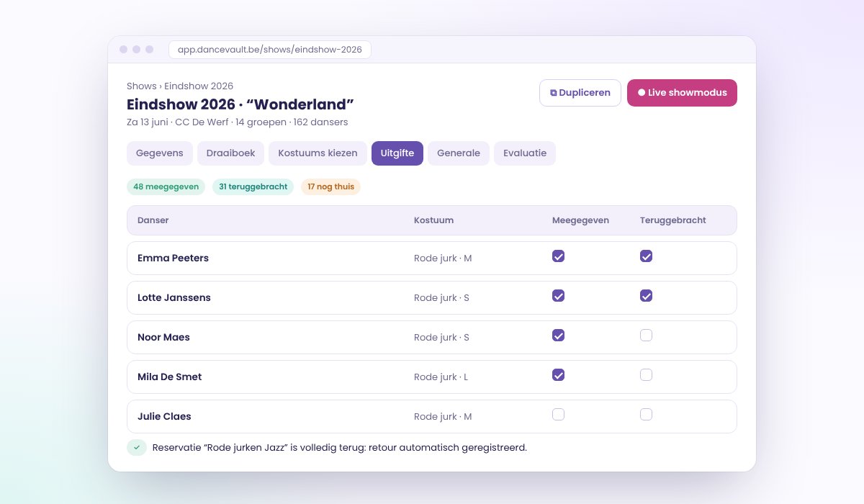
Task: Click the 'Rode jurken Jazz' reservation message
Action: point(340,448)
